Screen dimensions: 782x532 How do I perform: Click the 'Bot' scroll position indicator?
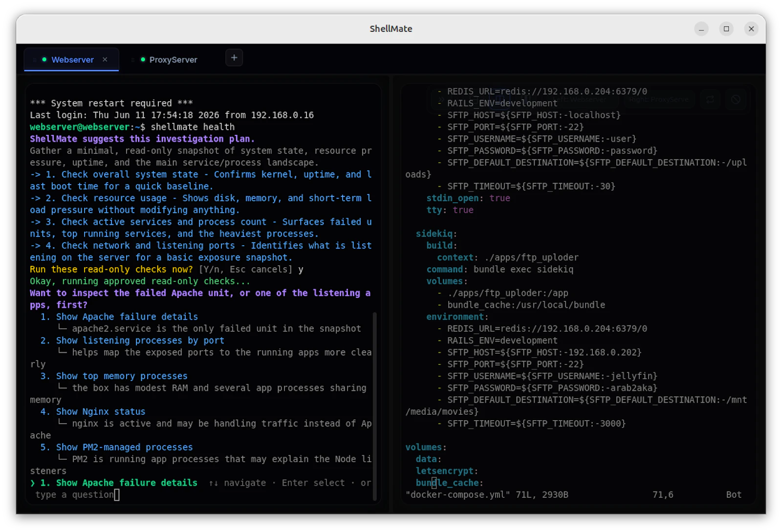(734, 495)
